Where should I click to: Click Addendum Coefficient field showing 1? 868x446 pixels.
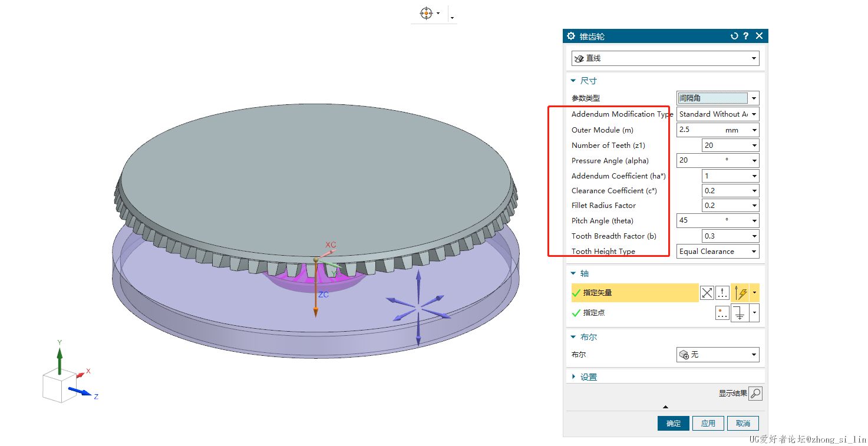[725, 176]
